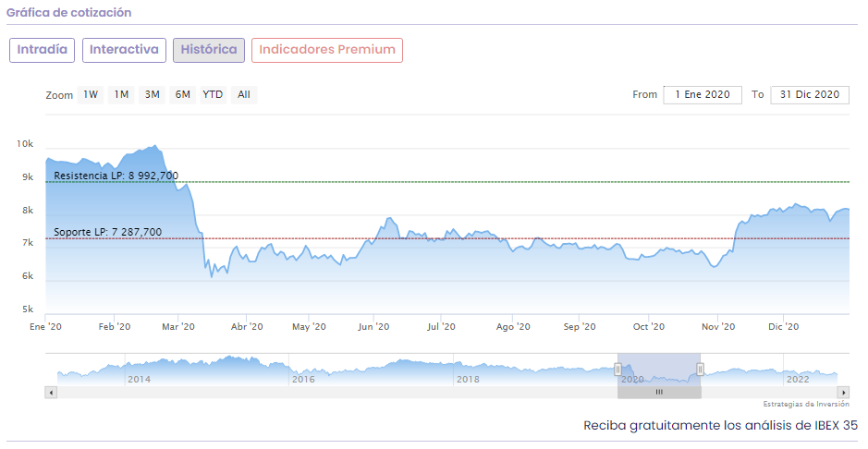Open the Interactiva chart tab

click(x=124, y=50)
